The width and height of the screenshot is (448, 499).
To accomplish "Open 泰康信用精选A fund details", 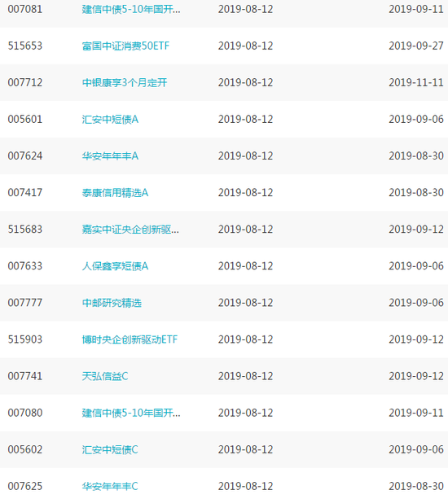I will point(116,193).
